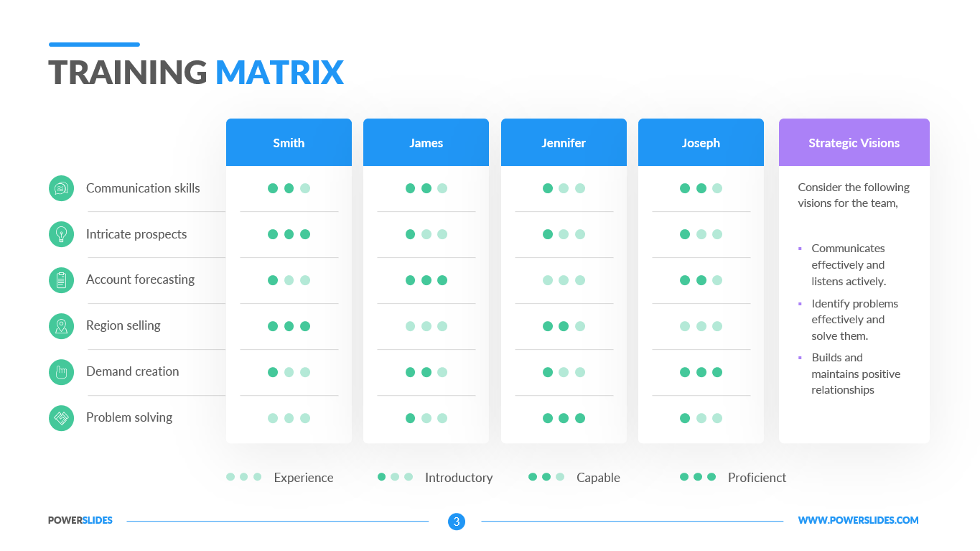Click Joseph's Problem solving rating dots

[x=701, y=418]
